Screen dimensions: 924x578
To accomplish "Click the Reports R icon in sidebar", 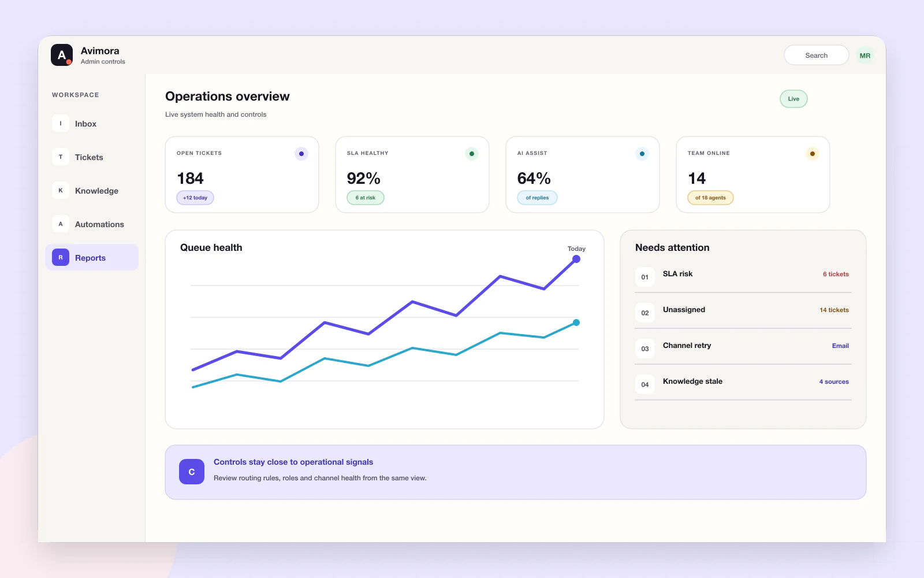I will (61, 257).
